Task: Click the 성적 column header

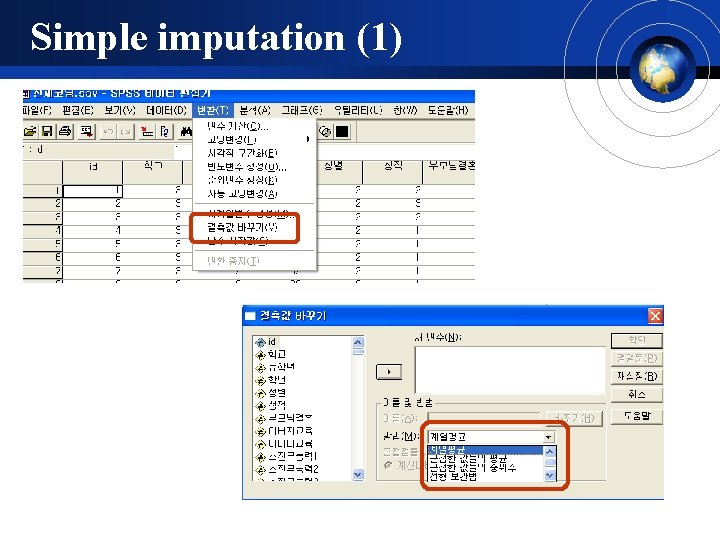Action: click(393, 172)
